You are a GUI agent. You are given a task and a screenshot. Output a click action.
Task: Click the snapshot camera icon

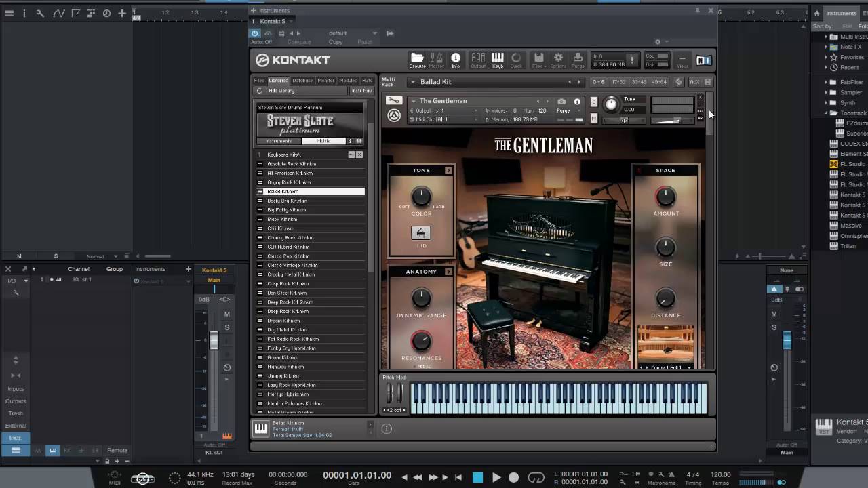561,102
